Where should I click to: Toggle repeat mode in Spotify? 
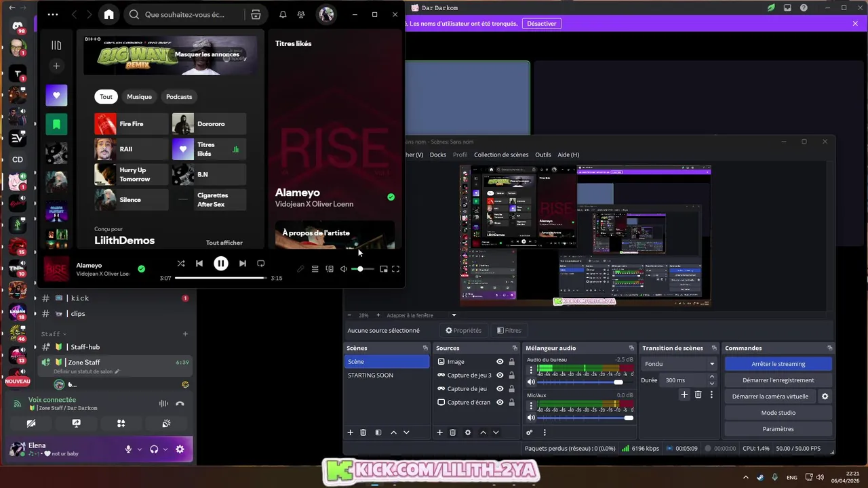pyautogui.click(x=261, y=264)
